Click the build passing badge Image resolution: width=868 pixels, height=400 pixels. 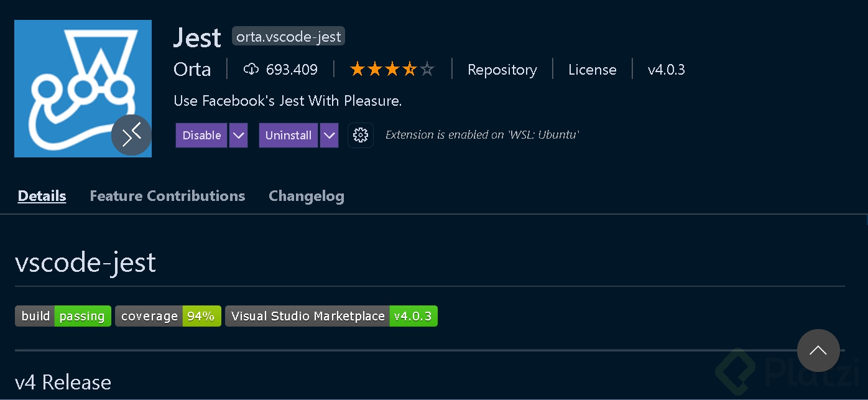coord(63,316)
